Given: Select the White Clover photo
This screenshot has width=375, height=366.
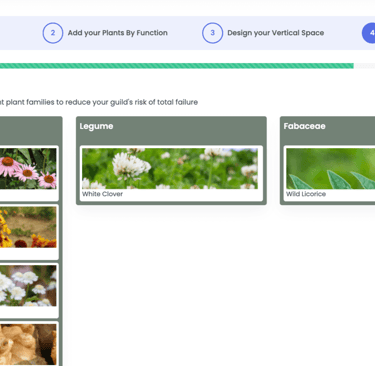Looking at the screenshot, I should pyautogui.click(x=170, y=169).
